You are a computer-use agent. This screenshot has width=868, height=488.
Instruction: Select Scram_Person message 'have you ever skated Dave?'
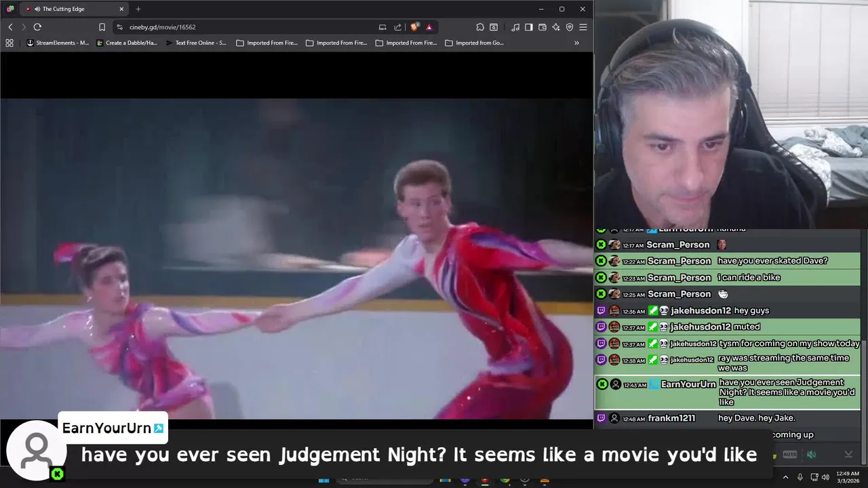[x=772, y=261]
